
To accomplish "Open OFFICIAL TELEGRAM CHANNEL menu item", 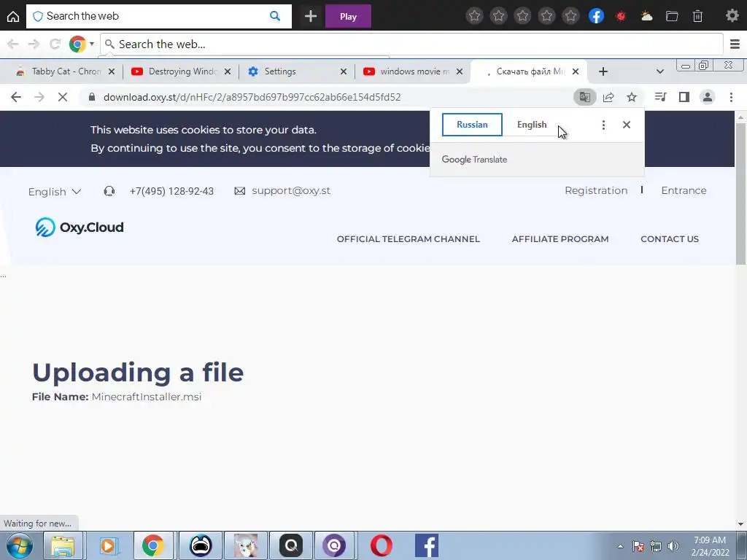I will (x=409, y=239).
